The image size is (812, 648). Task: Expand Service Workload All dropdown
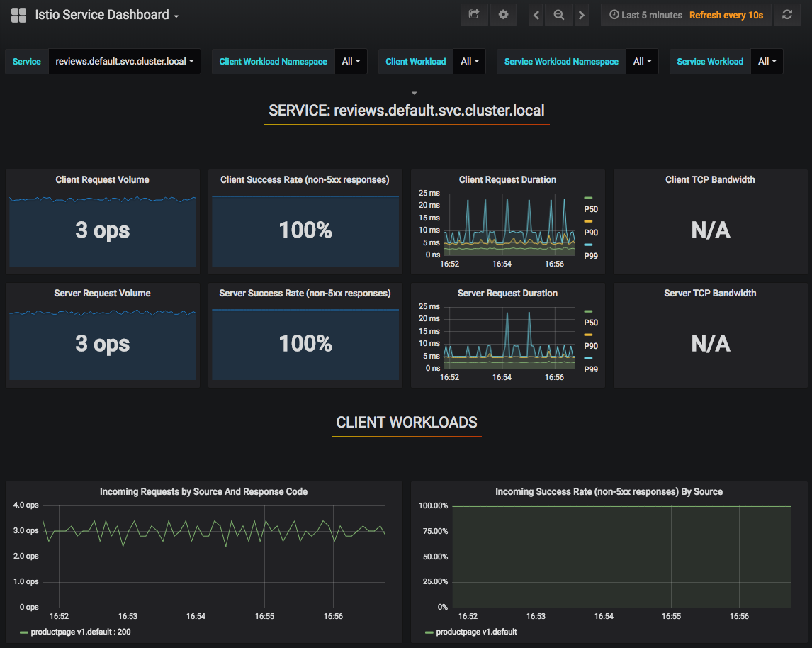(x=767, y=62)
